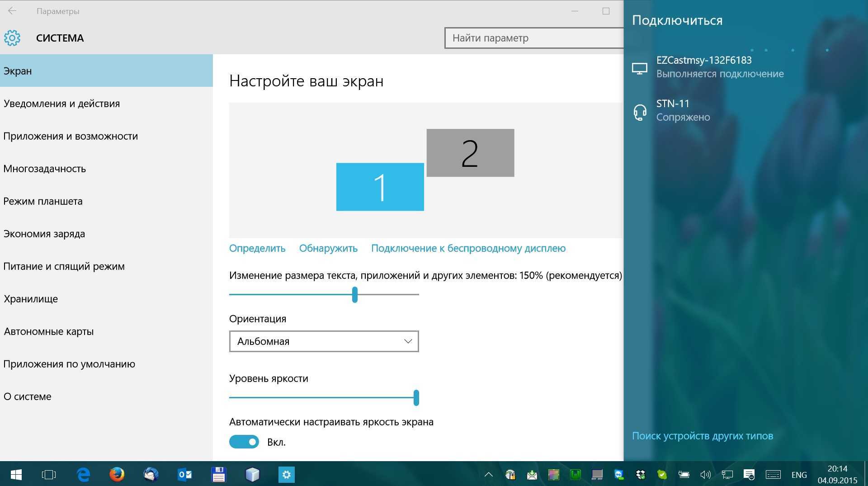
Task: Open Питание и спящий режим section
Action: [106, 266]
